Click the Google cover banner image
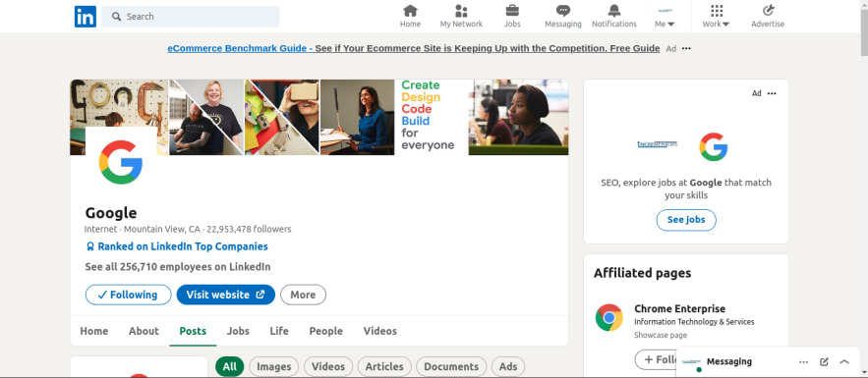868x378 pixels. [318, 117]
